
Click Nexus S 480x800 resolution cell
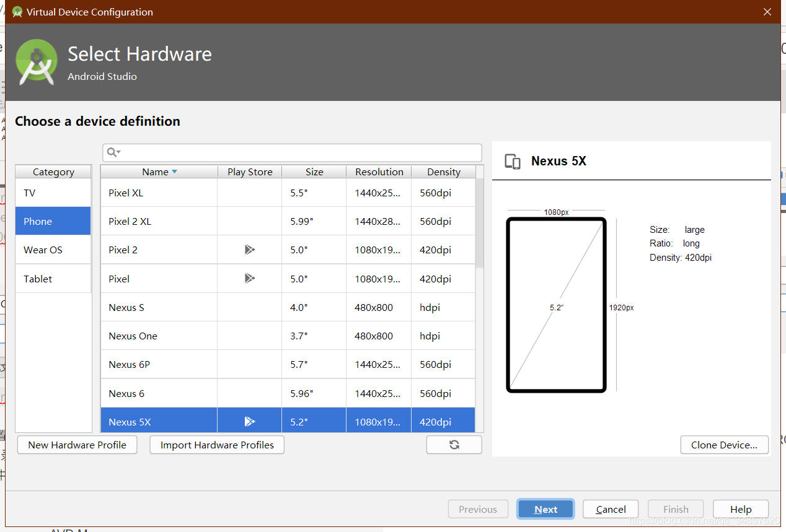[x=379, y=307]
